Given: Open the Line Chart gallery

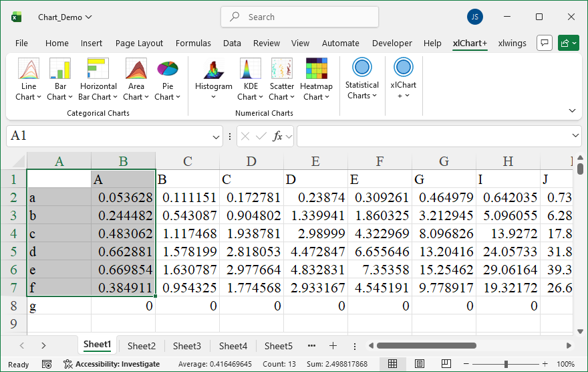Looking at the screenshot, I should click(x=28, y=80).
